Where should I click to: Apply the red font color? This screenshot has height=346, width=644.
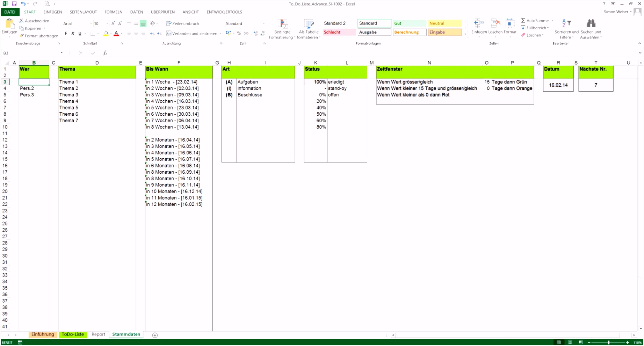tap(116, 34)
